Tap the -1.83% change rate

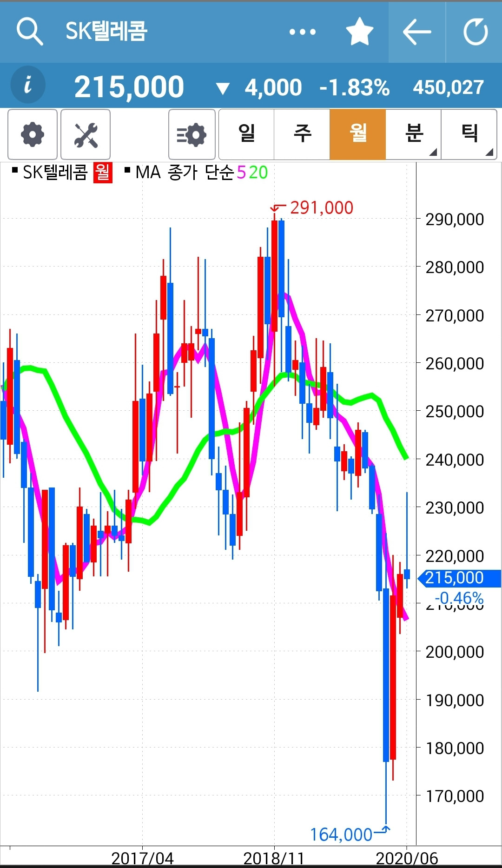pos(354,87)
